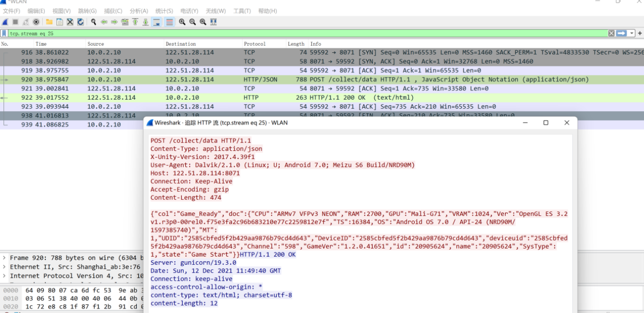The image size is (644, 313).
Task: Open the display filter history dropdown
Action: coord(632,33)
